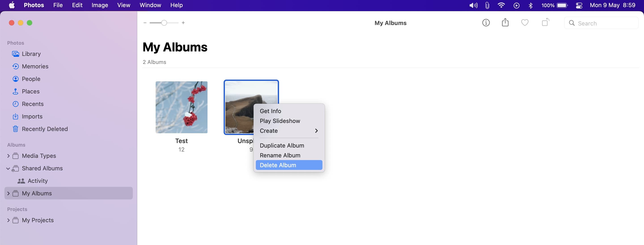Click the Bluetooth status icon
This screenshot has height=245, width=644.
click(x=530, y=5)
